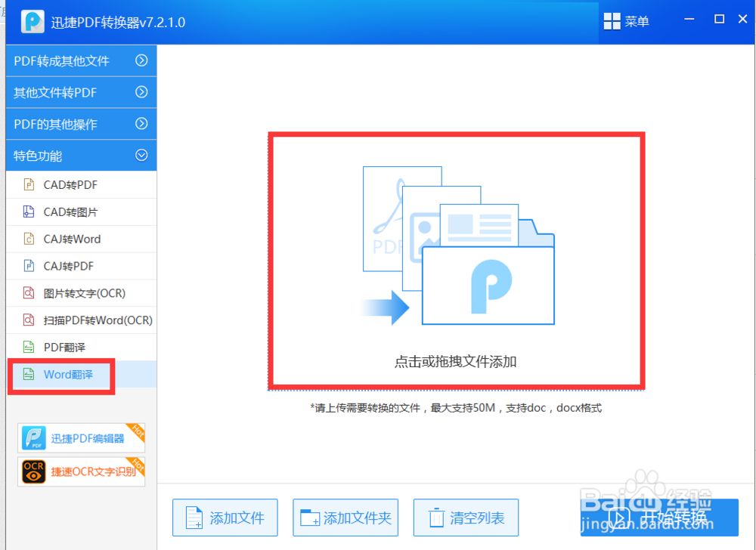
Task: Click the 捷速OCR文字识别 eye icon
Action: coord(34,471)
